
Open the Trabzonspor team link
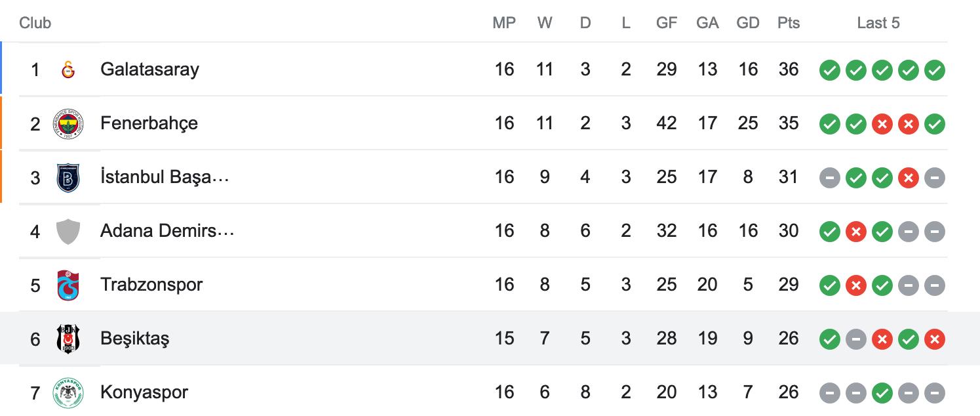pyautogui.click(x=151, y=285)
